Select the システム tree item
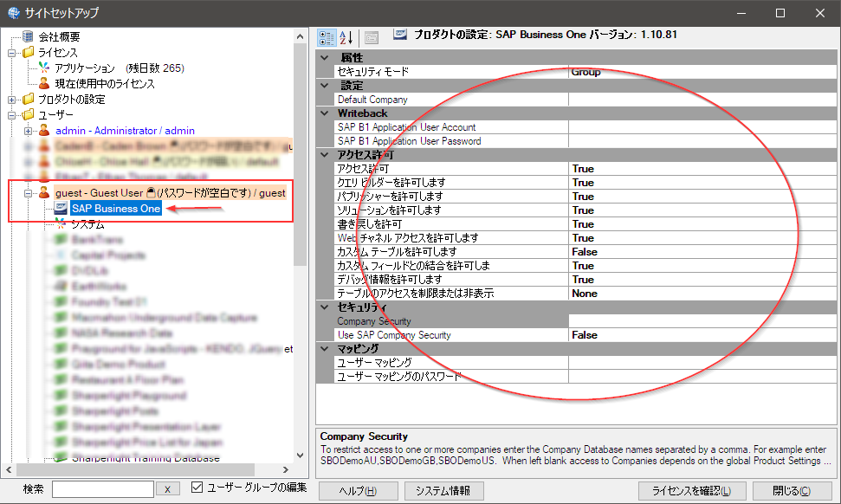The height and width of the screenshot is (504, 841). (88, 224)
